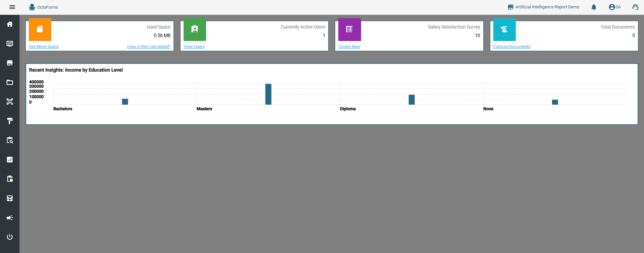The width and height of the screenshot is (644, 253).
Task: Open the hamburger menu
Action: coord(12,7)
